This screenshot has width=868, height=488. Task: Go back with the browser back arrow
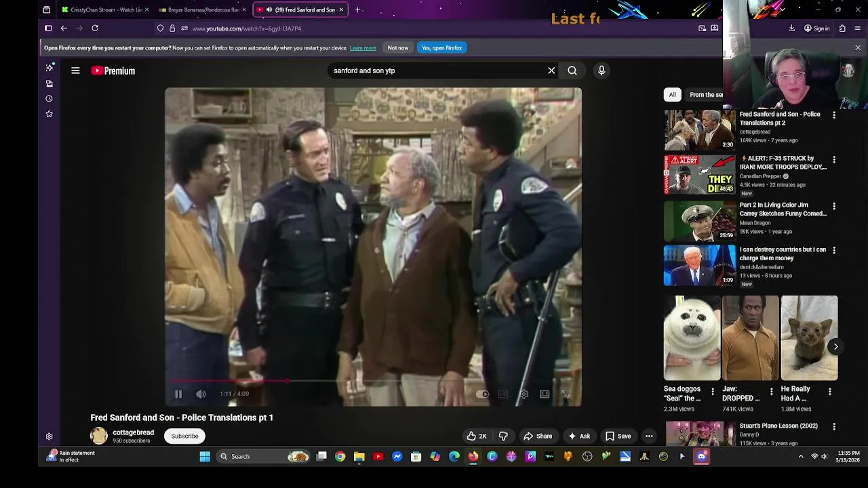[64, 28]
